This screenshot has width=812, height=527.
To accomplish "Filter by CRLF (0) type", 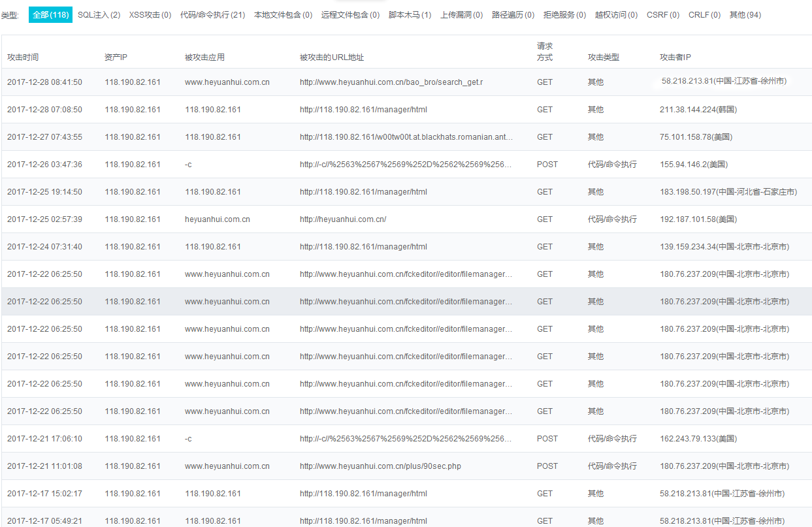I will (x=704, y=14).
